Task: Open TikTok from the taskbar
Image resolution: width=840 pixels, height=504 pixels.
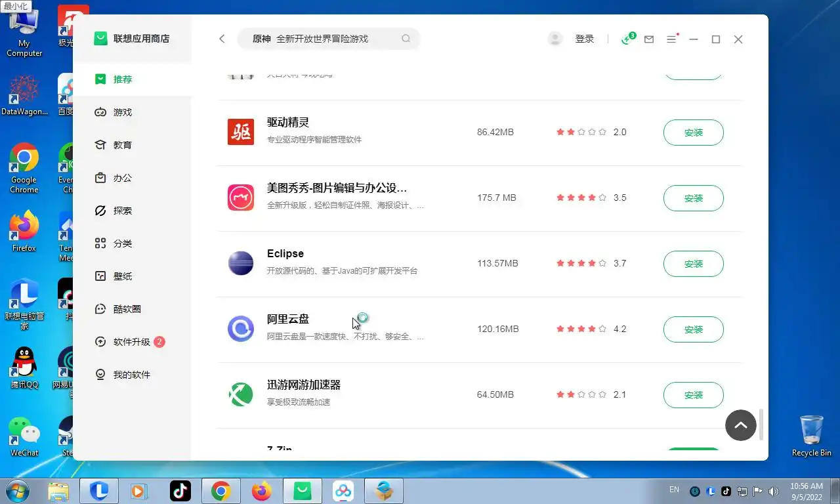Action: [180, 491]
